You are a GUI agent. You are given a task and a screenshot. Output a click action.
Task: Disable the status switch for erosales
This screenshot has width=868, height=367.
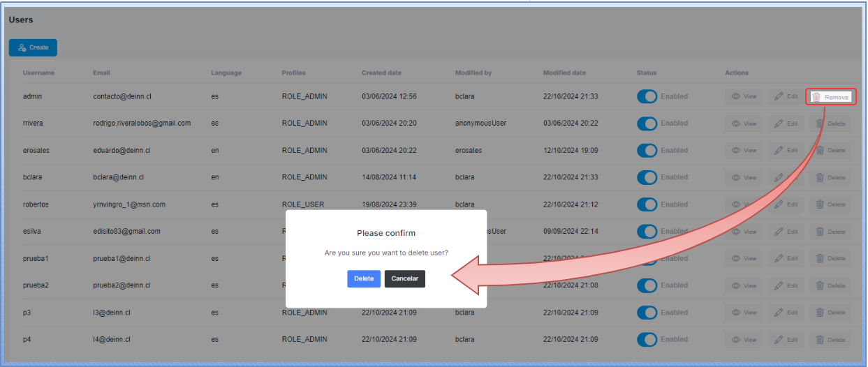coord(647,151)
